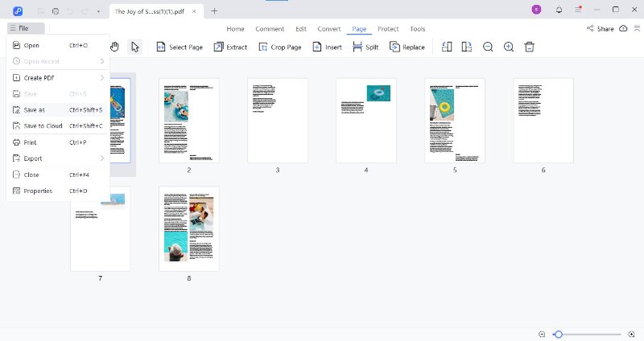Switch to the Protect tab
644x341 pixels.
tap(388, 29)
